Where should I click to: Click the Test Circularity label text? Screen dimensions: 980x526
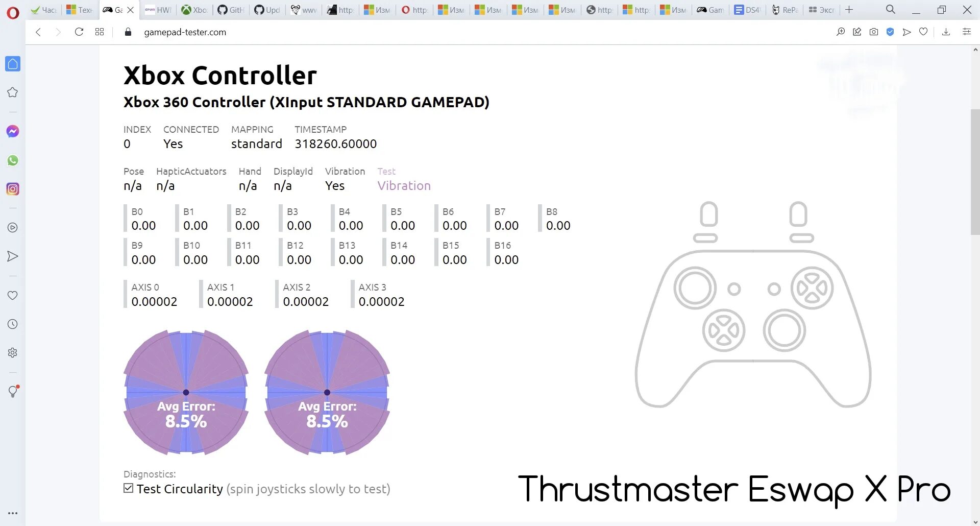click(x=180, y=489)
